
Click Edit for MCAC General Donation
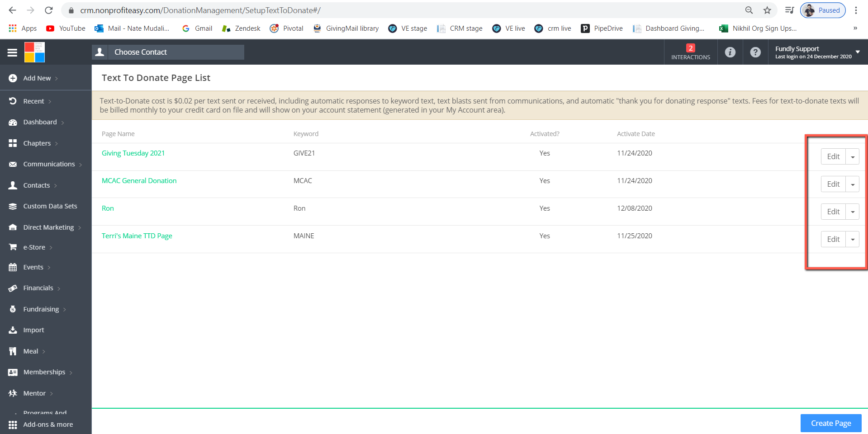point(833,184)
